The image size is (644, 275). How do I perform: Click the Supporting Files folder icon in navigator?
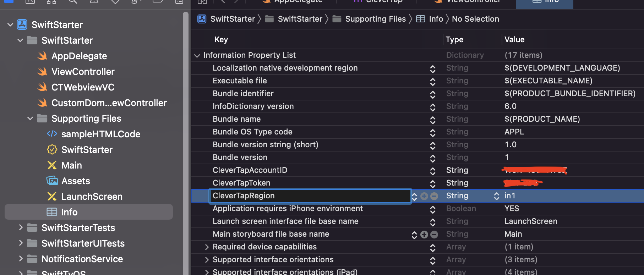[x=42, y=118]
